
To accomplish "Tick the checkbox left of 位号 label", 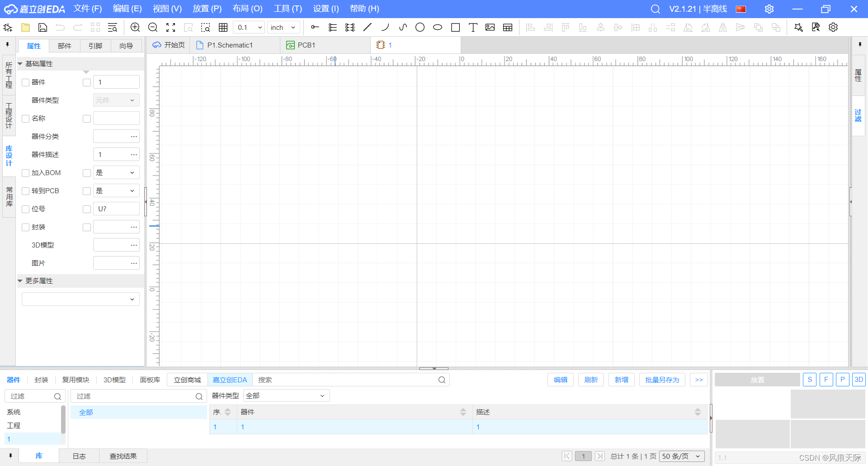I will [26, 209].
